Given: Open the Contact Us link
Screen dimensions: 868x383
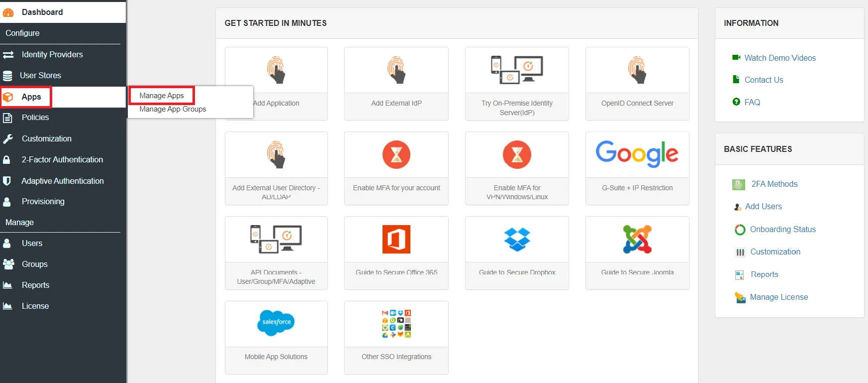Looking at the screenshot, I should [764, 80].
